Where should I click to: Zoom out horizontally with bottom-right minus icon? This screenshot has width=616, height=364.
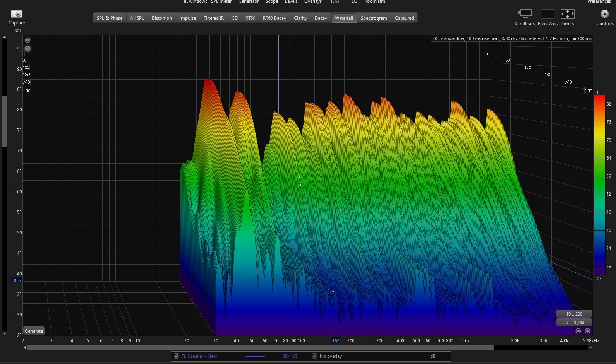click(x=578, y=331)
